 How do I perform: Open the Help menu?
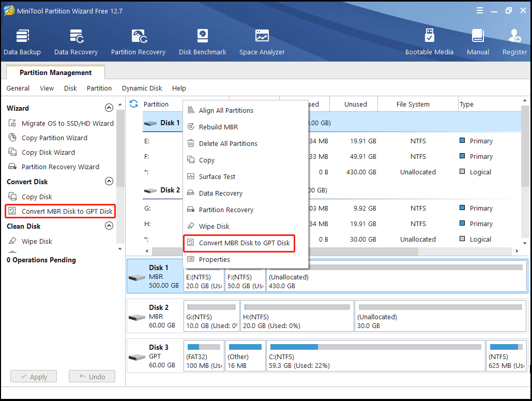point(179,88)
